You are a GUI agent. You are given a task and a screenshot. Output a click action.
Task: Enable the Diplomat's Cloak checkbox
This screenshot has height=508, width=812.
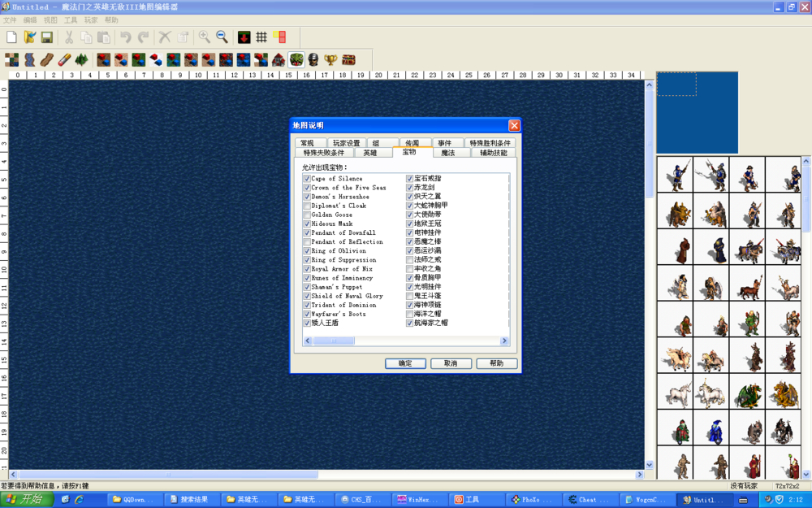307,206
